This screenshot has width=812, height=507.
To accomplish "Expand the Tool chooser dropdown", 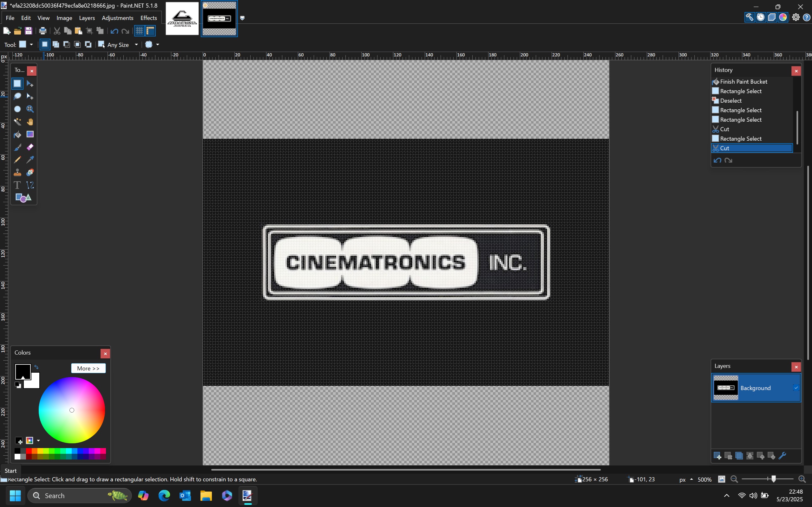I will [31, 45].
